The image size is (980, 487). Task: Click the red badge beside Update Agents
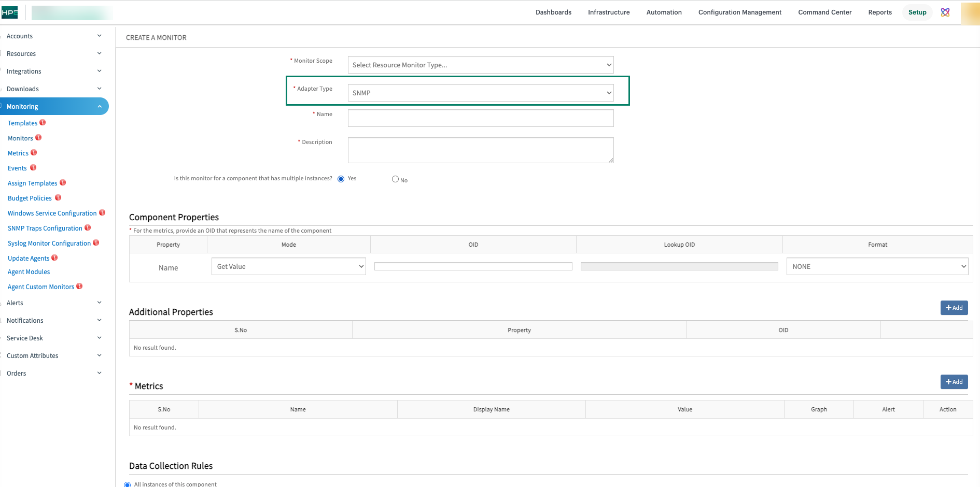pyautogui.click(x=54, y=258)
